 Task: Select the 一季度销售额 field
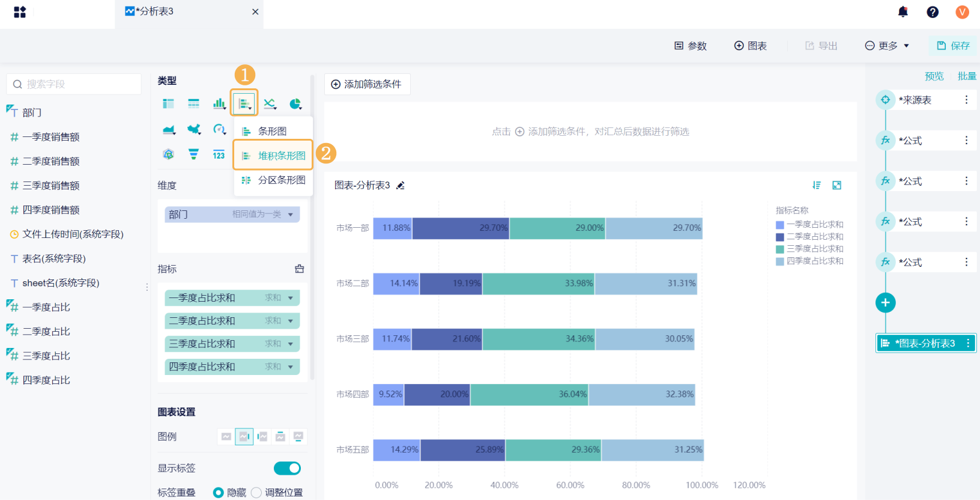click(x=51, y=137)
